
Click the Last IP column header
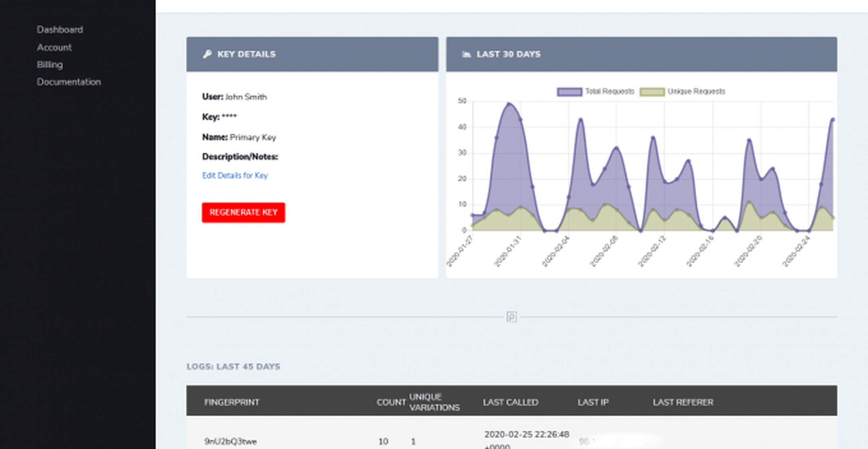(x=593, y=402)
